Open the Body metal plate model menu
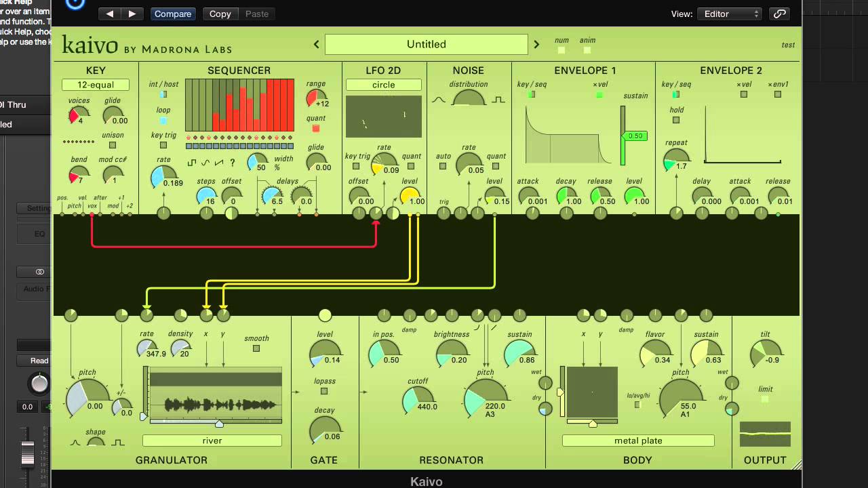Viewport: 868px width, 488px height. [x=638, y=441]
